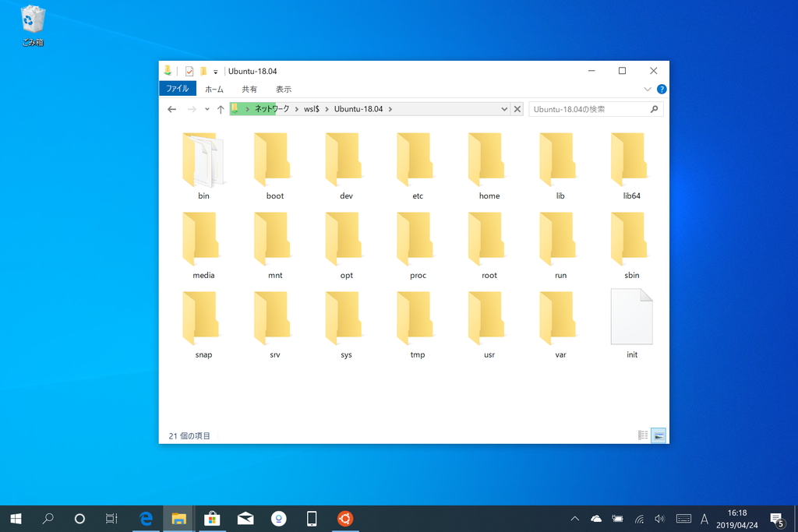Open the tmp folder
The image size is (798, 532).
point(418,325)
